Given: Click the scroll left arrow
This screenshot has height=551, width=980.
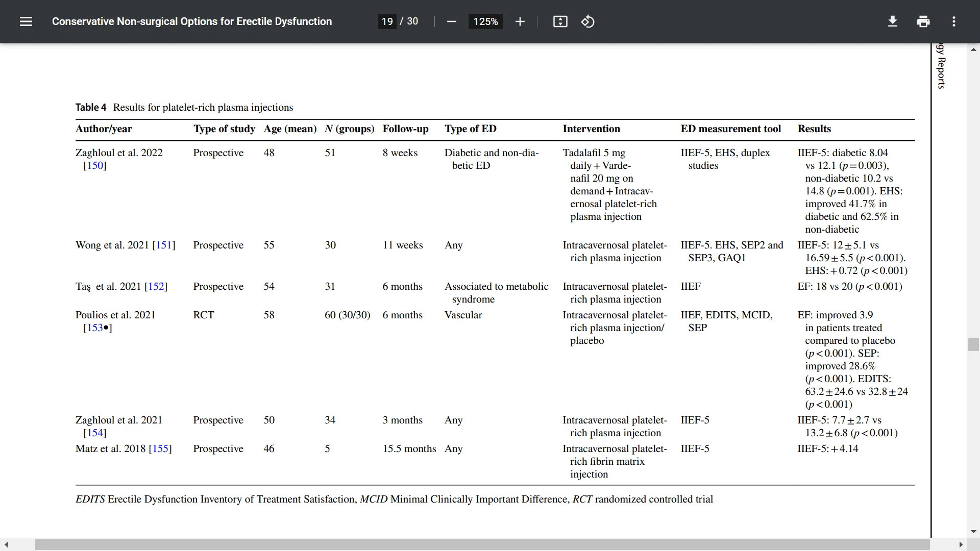Looking at the screenshot, I should [6, 545].
